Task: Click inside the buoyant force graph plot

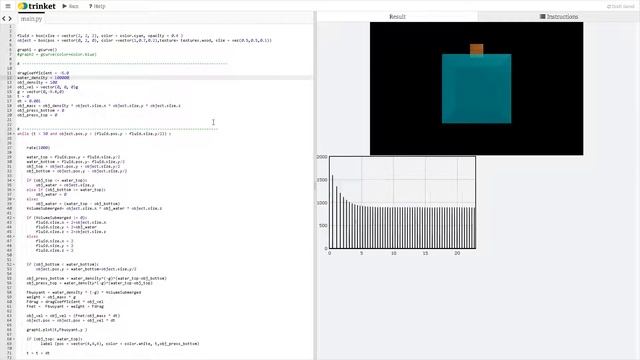Action: pos(402,202)
